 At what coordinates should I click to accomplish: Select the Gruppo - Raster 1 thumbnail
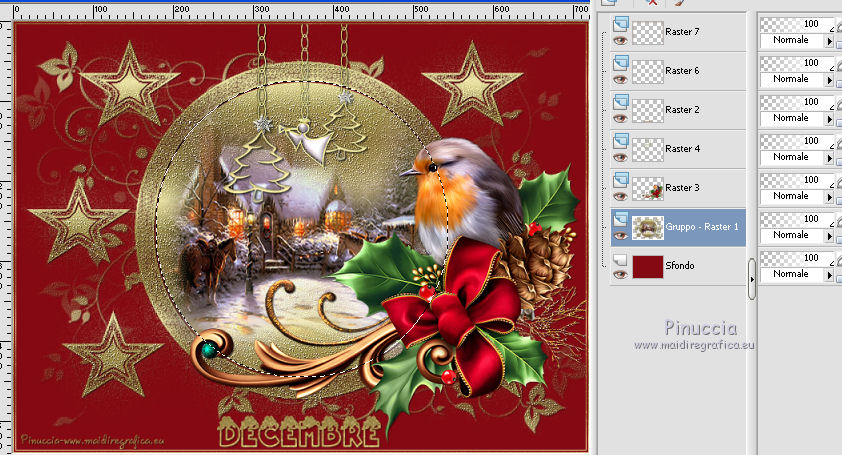(x=648, y=227)
